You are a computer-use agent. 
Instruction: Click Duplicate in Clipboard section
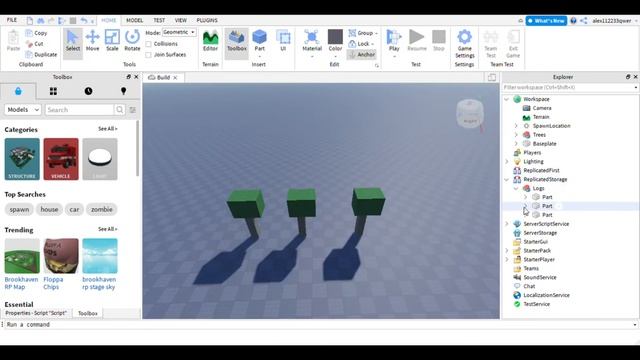tap(41, 54)
